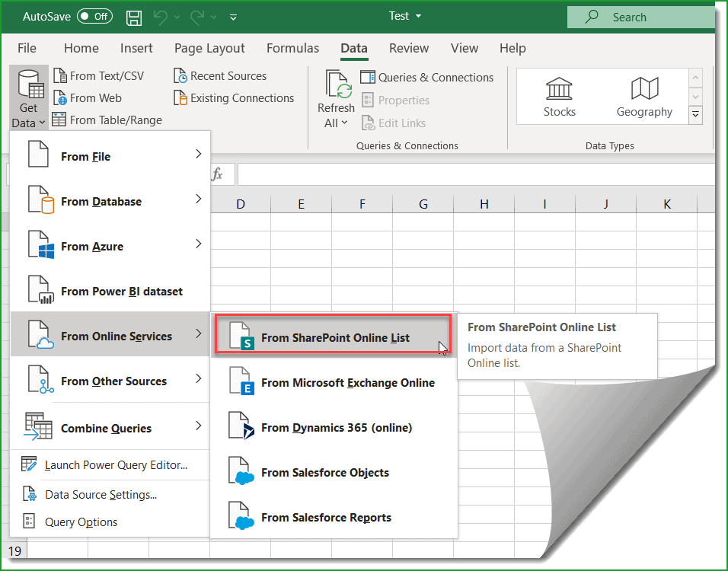728x571 pixels.
Task: Select column D header
Action: pos(240,204)
